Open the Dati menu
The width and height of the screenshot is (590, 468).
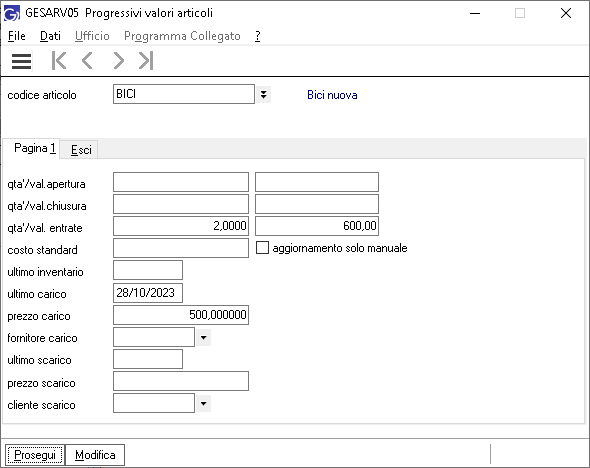(50, 36)
